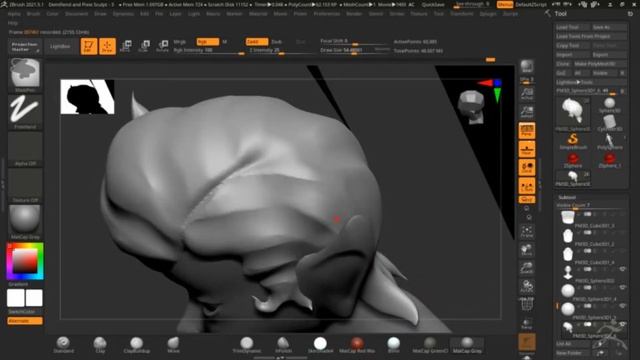Toggle Draw mode button
Screen dimensions: 640x360
pos(107,46)
